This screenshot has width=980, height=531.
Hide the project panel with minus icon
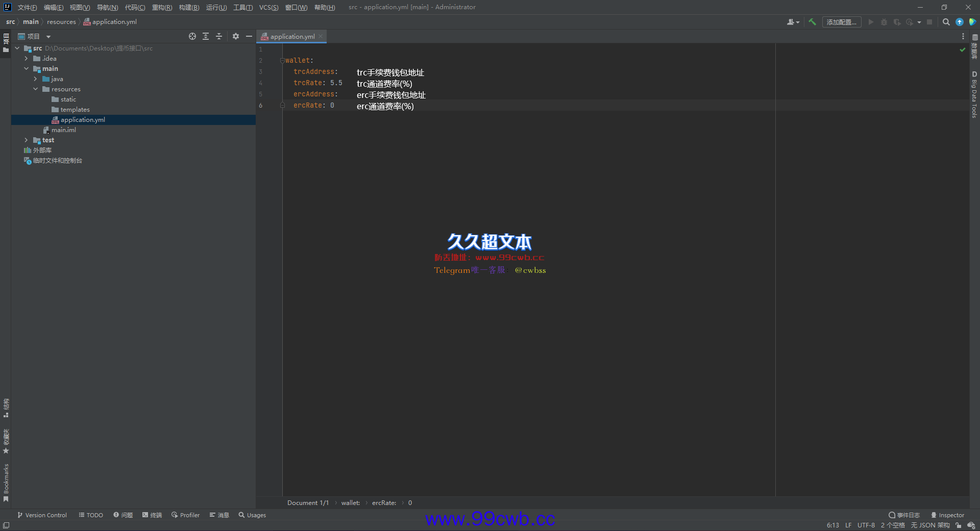coord(249,36)
